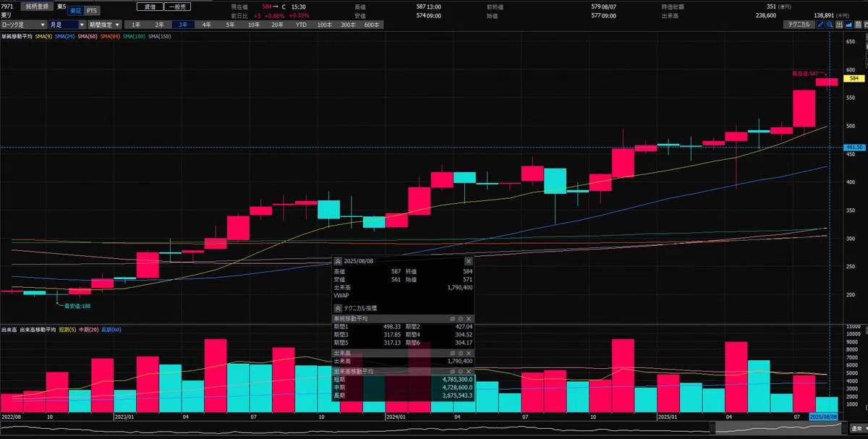This screenshot has height=439, width=868.
Task: Select the 10年 range tab
Action: click(x=254, y=25)
